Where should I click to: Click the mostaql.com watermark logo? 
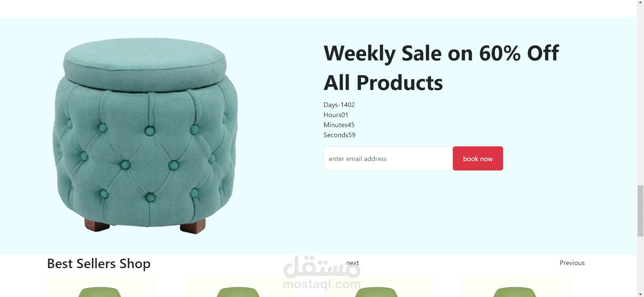point(322,273)
